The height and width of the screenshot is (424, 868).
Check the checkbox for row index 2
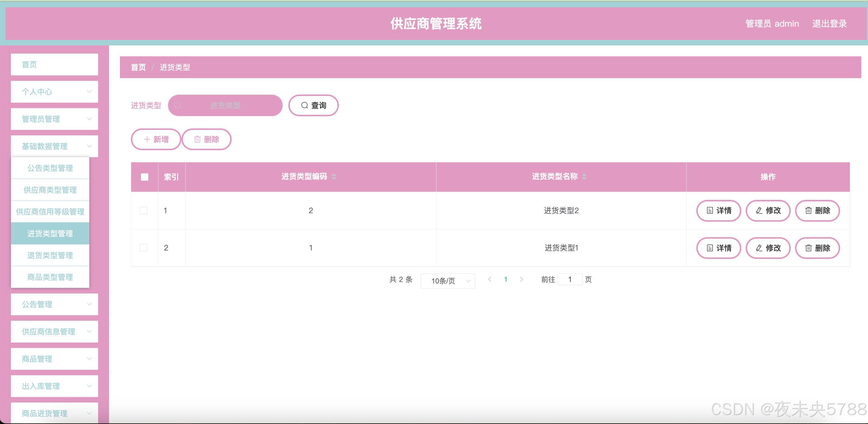(144, 248)
